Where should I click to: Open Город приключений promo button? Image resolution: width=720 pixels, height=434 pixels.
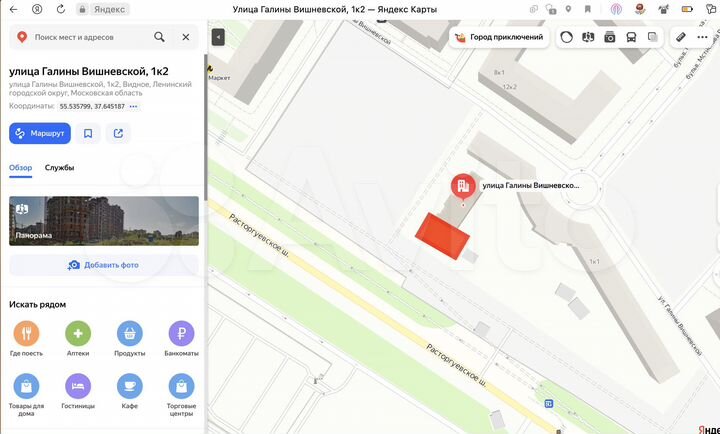pos(499,37)
